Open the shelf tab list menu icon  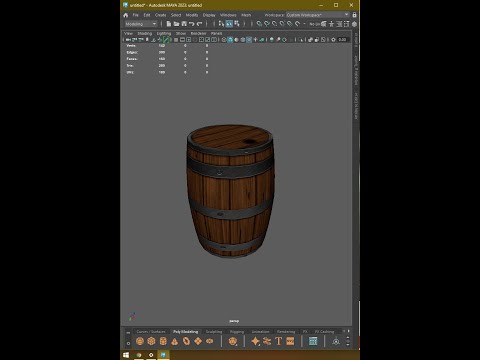(128, 333)
